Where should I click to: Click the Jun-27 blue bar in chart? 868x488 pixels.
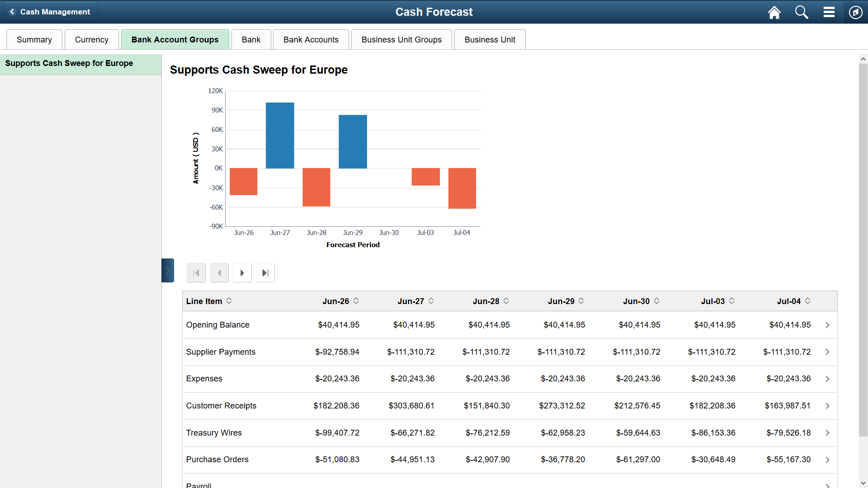[280, 136]
